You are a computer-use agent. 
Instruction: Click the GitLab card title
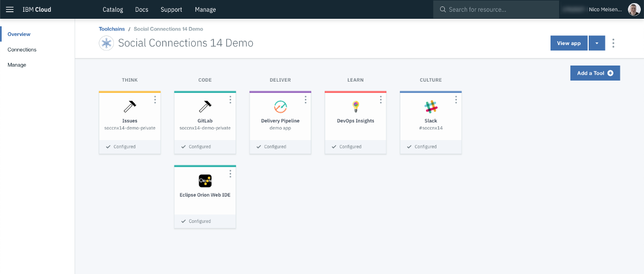click(205, 121)
